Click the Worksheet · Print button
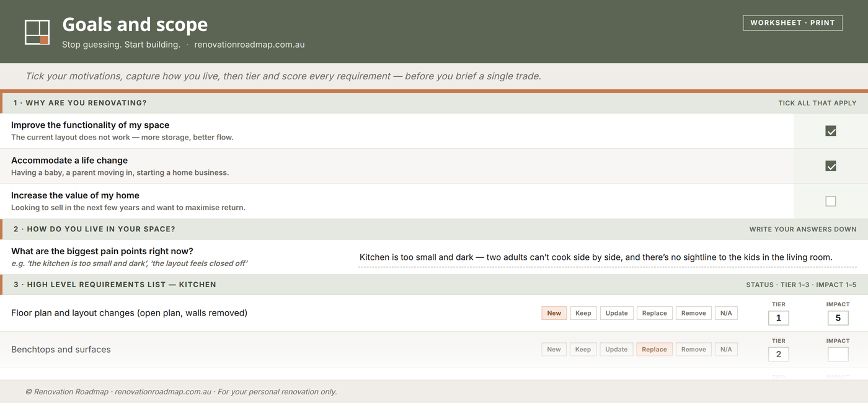The height and width of the screenshot is (403, 868). pos(792,23)
